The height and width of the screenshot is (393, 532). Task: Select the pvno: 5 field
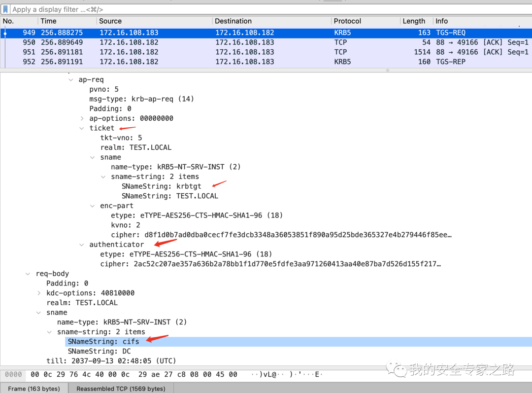pyautogui.click(x=104, y=89)
